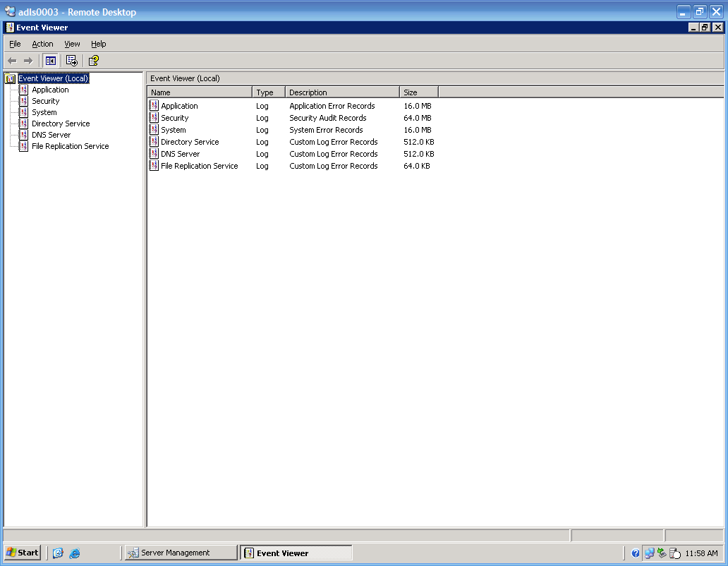Click the Description column header
This screenshot has width=728, height=566.
coord(342,92)
